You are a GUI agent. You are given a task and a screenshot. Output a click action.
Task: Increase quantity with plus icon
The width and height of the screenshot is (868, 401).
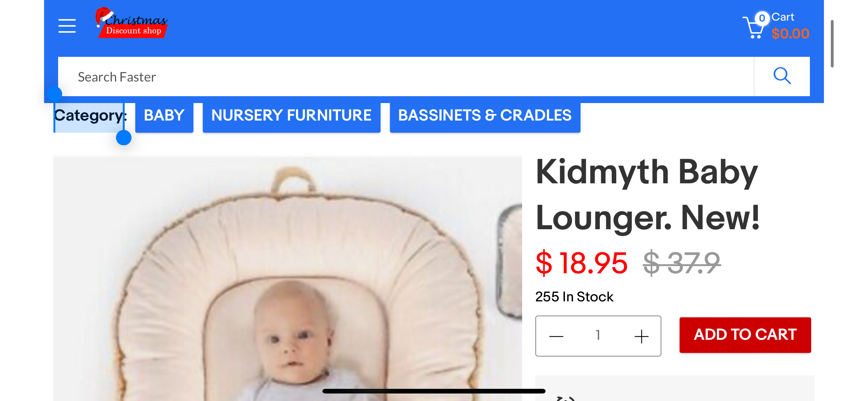coord(641,336)
